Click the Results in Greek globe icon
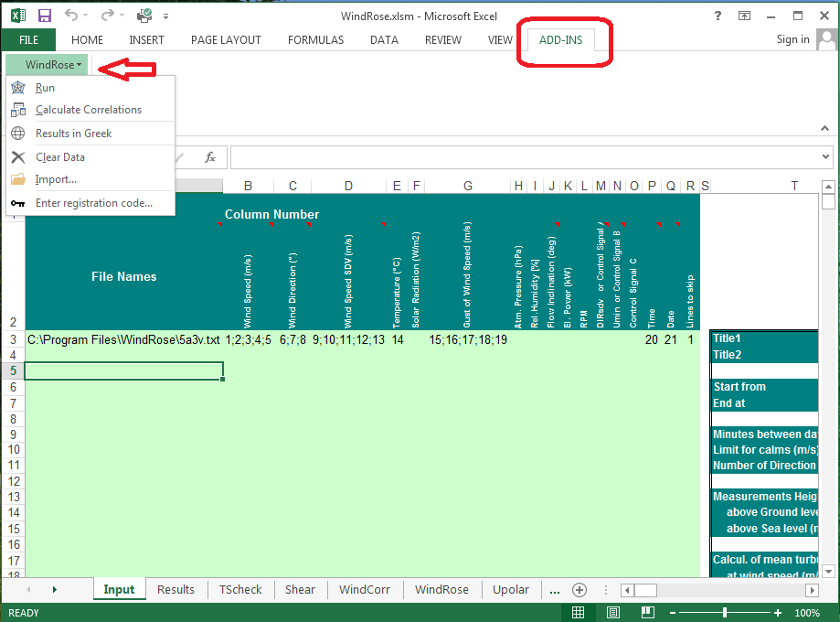 pos(18,134)
